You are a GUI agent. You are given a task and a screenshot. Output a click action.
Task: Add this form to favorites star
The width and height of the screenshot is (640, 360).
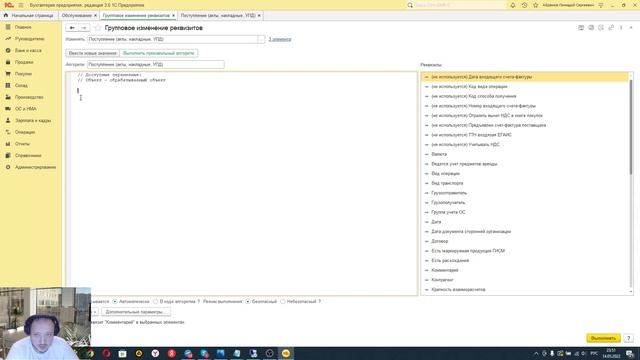[x=97, y=28]
